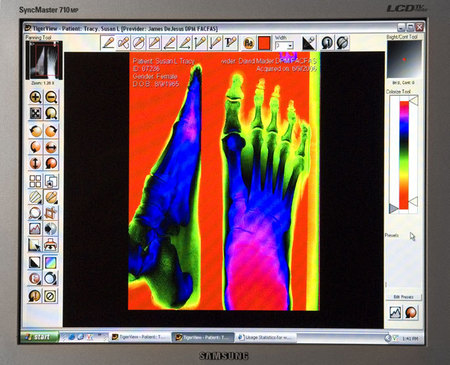Activate the rainbow colorize tool icon

point(51,263)
